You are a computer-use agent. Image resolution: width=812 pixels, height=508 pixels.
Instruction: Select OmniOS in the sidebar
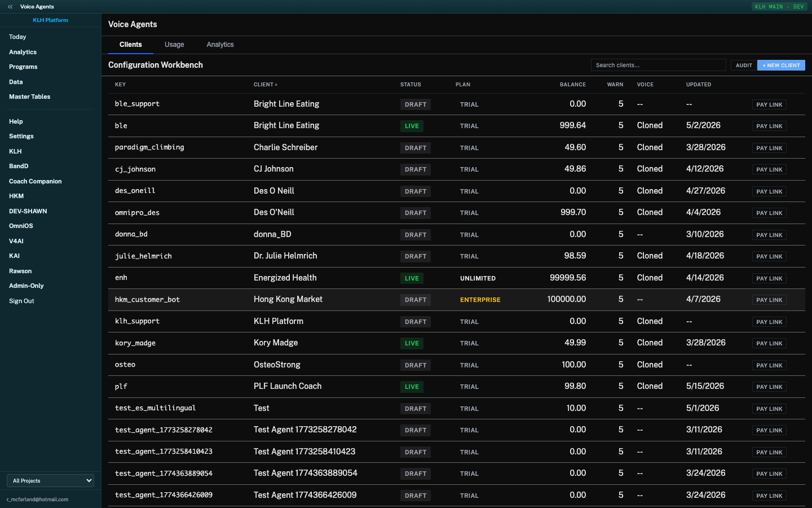[x=21, y=226]
